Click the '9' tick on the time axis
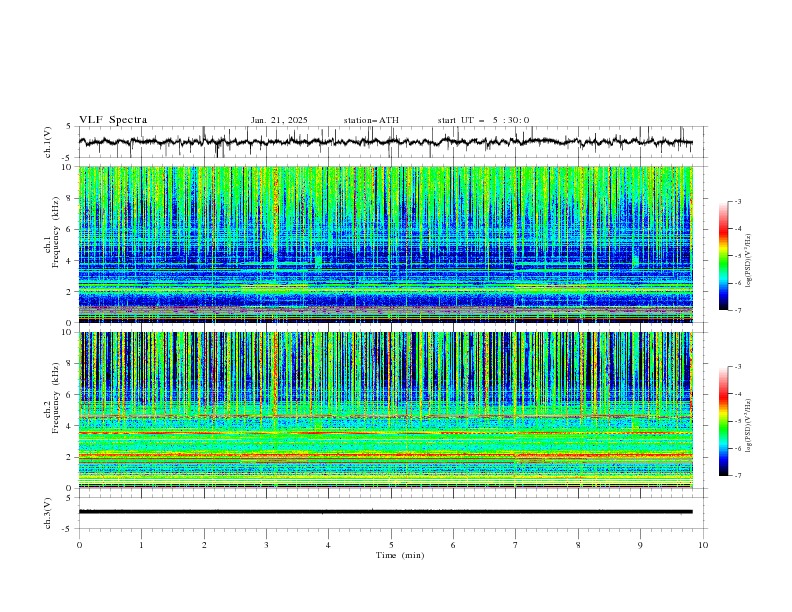The height and width of the screenshot is (612, 792). 640,545
